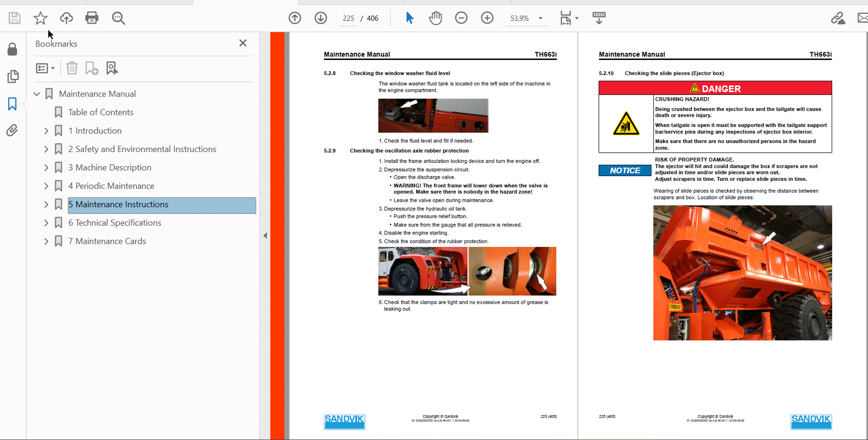This screenshot has width=868, height=440.
Task: Jump to 7 Maintenance Cards
Action: point(107,241)
